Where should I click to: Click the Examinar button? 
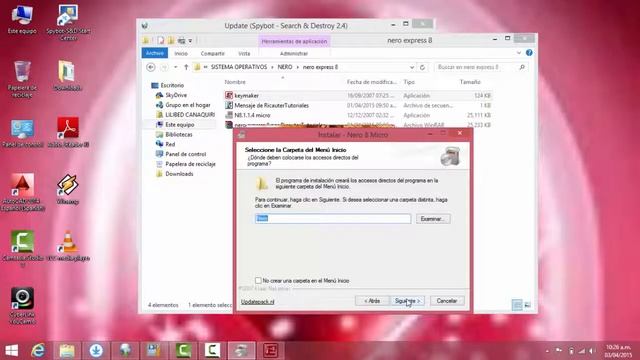(x=433, y=219)
